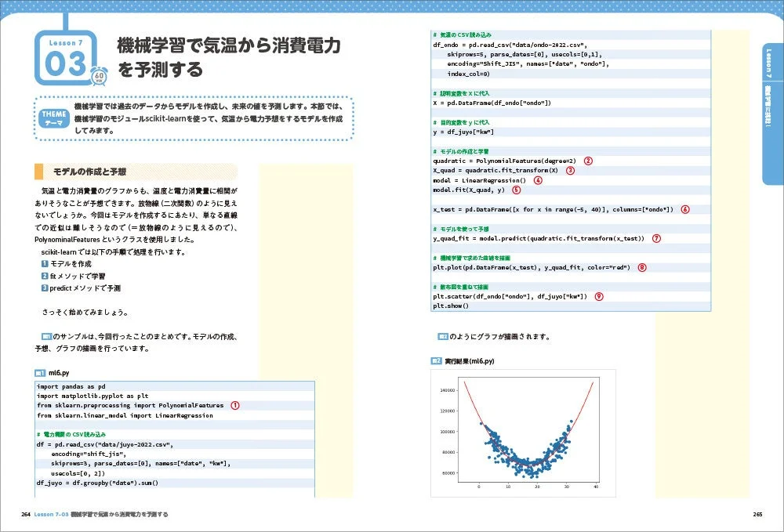Select the Lesson 7 "03" badge
This screenshot has width=784, height=532.
coord(67,60)
